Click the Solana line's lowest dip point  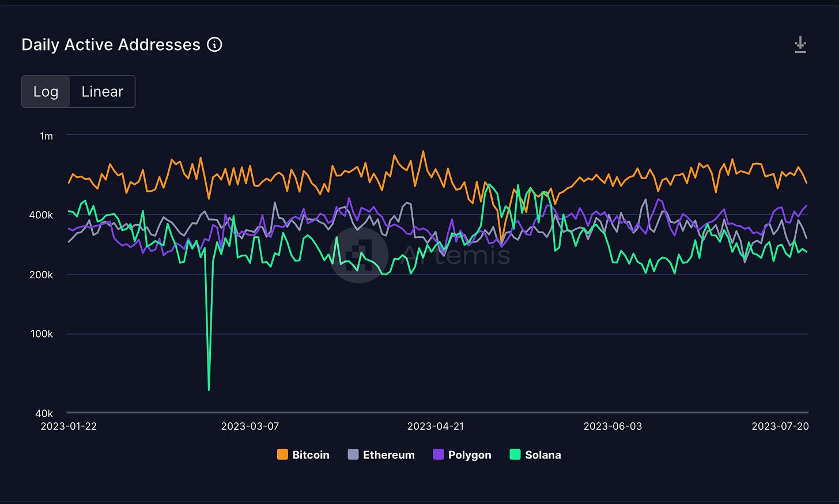coord(209,389)
